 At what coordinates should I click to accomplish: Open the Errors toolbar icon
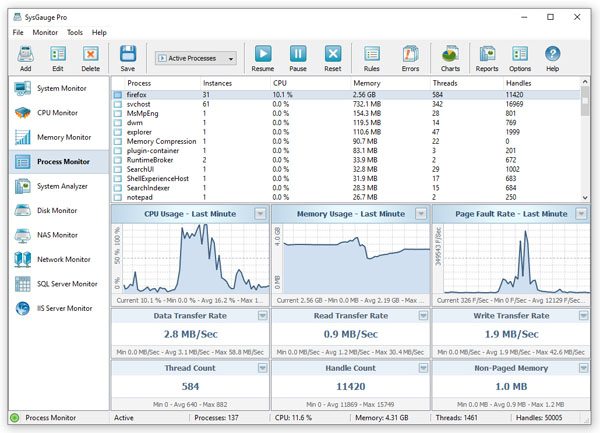[410, 54]
